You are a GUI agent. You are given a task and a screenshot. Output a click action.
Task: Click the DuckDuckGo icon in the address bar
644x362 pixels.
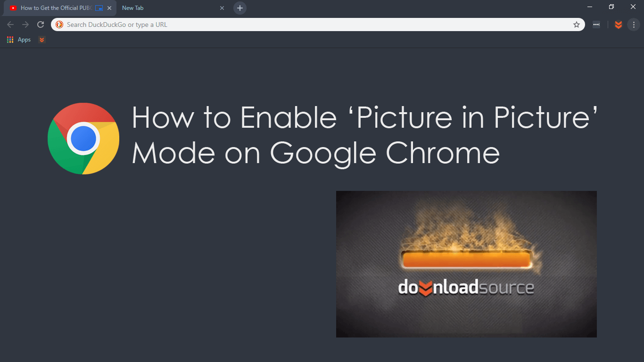point(59,25)
